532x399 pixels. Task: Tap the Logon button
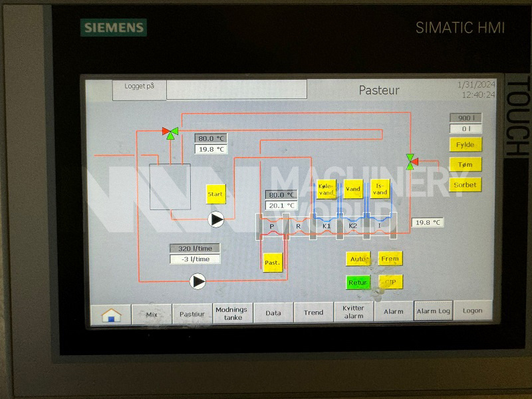(x=473, y=311)
